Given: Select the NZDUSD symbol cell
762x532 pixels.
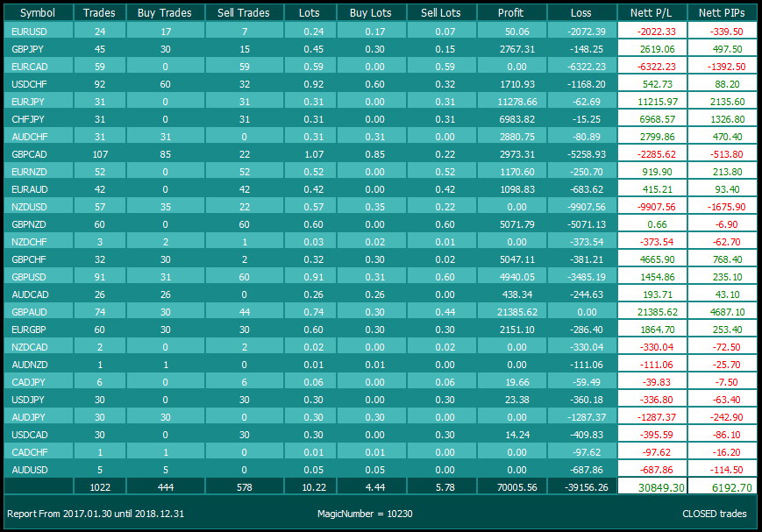Looking at the screenshot, I should 39,207.
